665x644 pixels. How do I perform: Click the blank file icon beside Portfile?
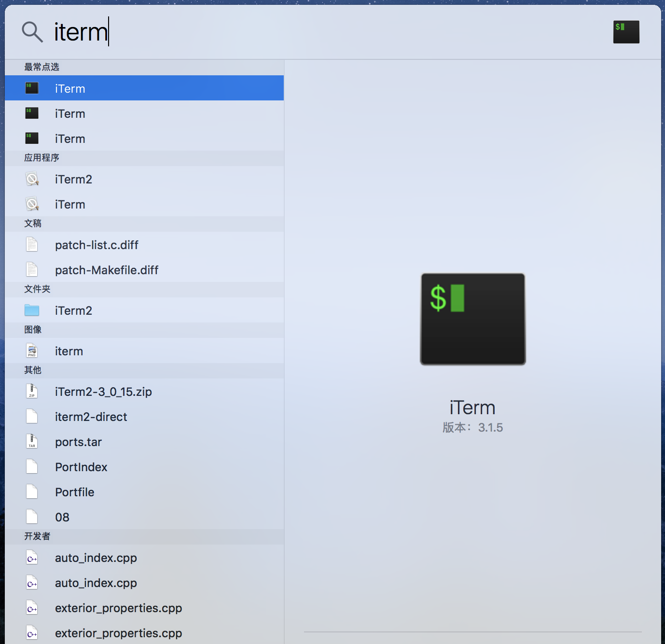coord(32,492)
